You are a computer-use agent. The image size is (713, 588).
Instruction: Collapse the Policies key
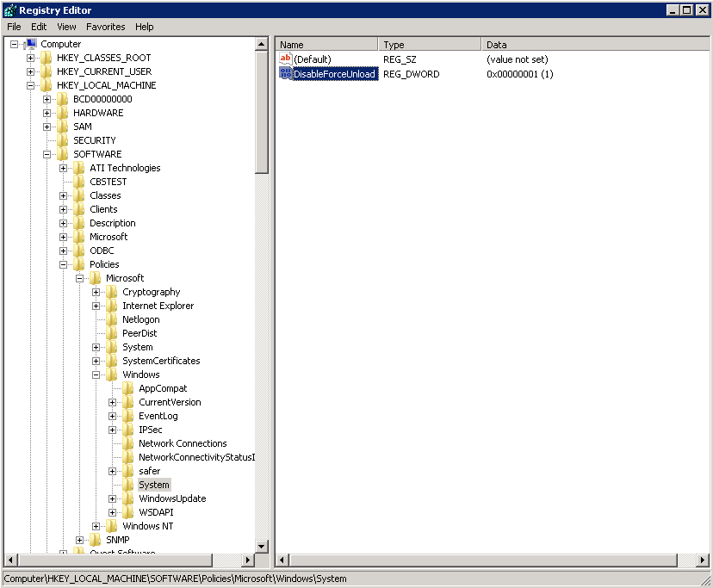[63, 264]
